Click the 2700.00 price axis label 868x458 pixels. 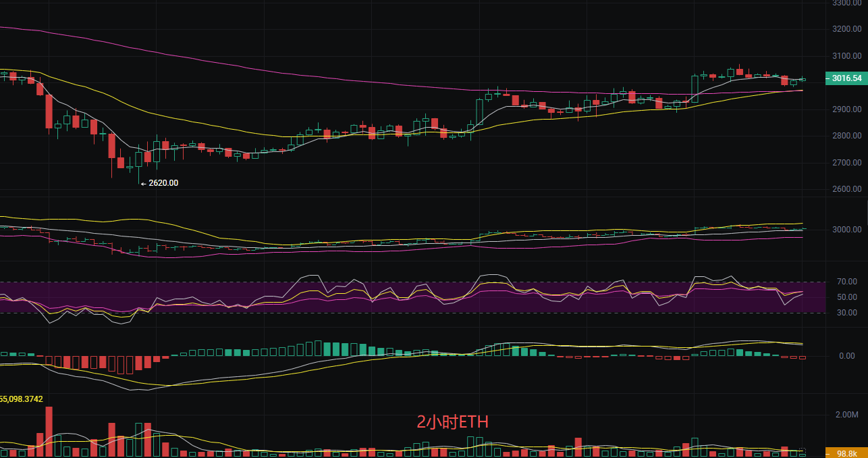(x=847, y=163)
